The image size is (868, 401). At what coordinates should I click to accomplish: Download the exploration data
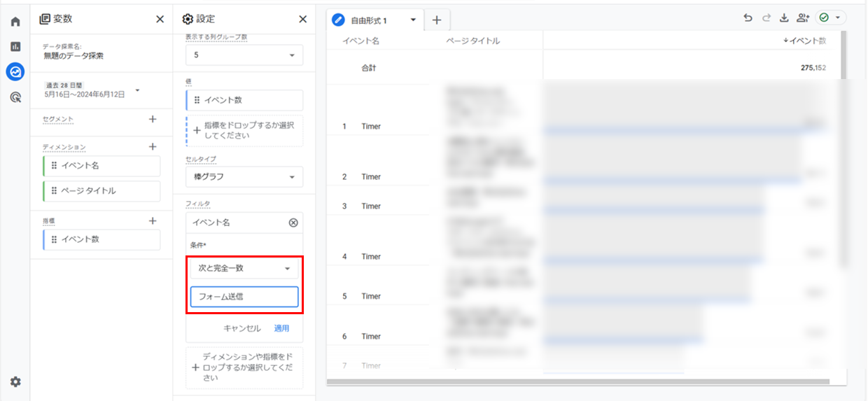[x=784, y=18]
